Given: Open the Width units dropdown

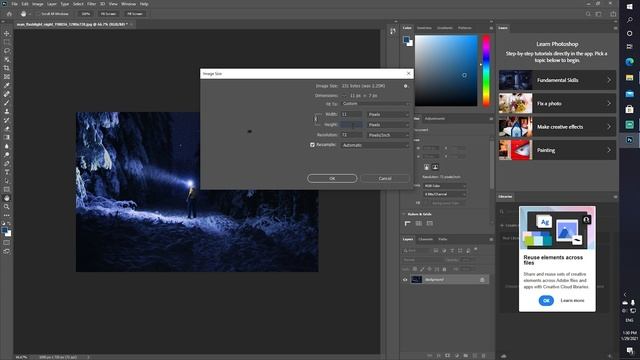Looking at the screenshot, I should click(x=388, y=114).
